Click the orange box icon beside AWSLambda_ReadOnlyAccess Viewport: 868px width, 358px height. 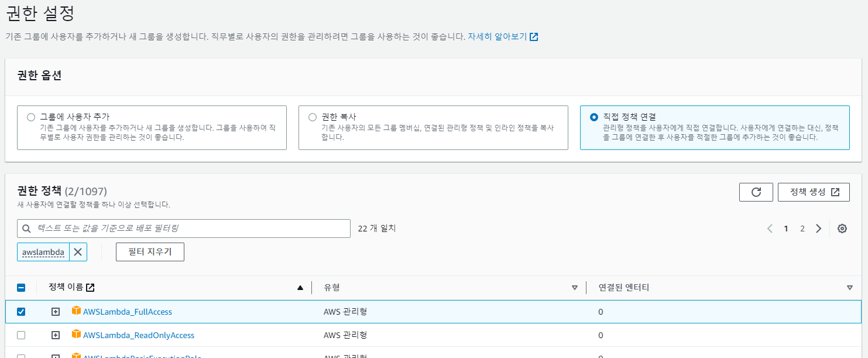click(x=76, y=335)
